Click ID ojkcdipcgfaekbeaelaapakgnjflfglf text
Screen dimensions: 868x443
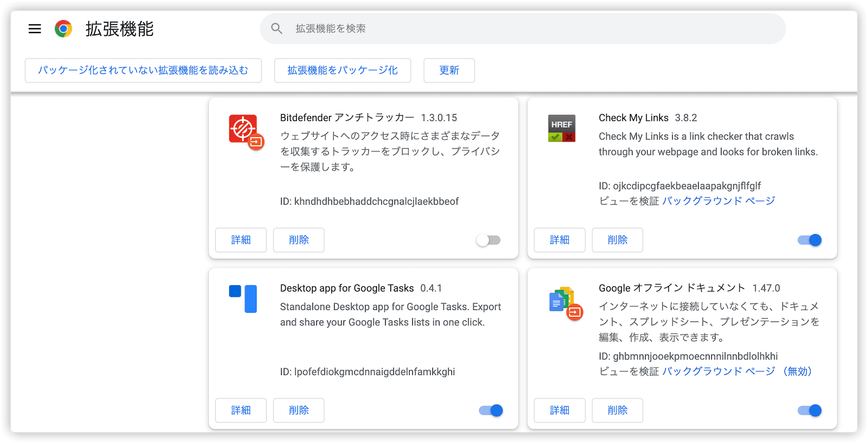[x=680, y=186]
